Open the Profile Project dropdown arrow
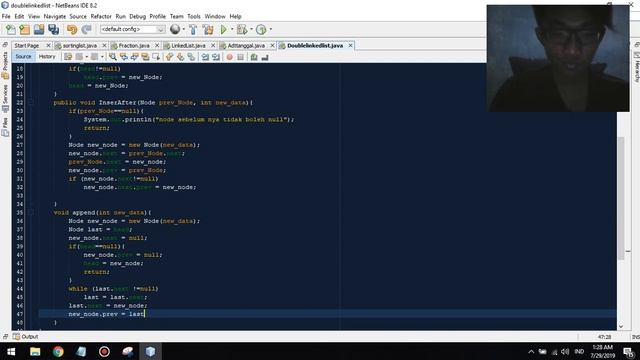 tap(270, 29)
